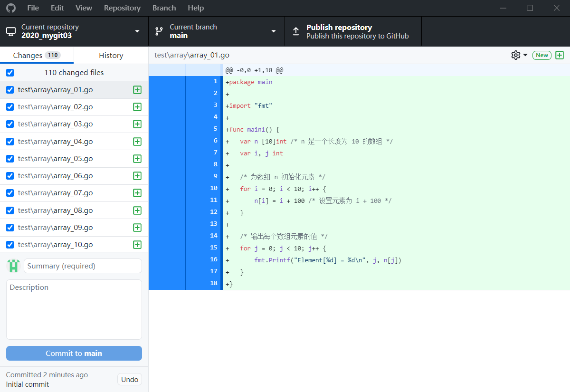
Task: Uncheck the array_03.go file checkbox
Action: (10, 124)
